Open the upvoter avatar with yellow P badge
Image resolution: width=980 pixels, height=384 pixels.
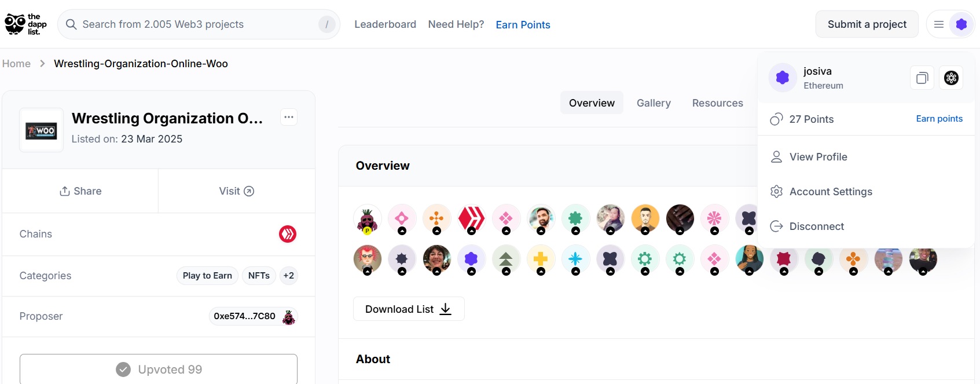click(367, 220)
